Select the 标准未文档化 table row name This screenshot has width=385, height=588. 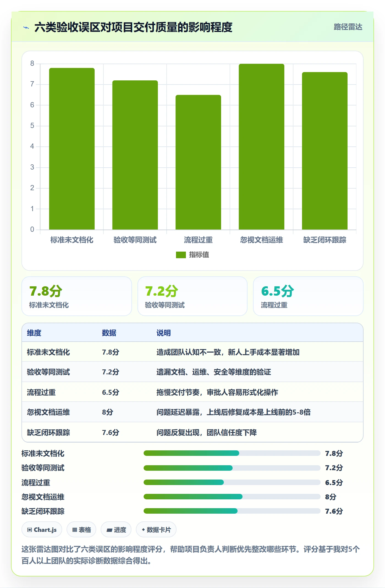click(48, 352)
